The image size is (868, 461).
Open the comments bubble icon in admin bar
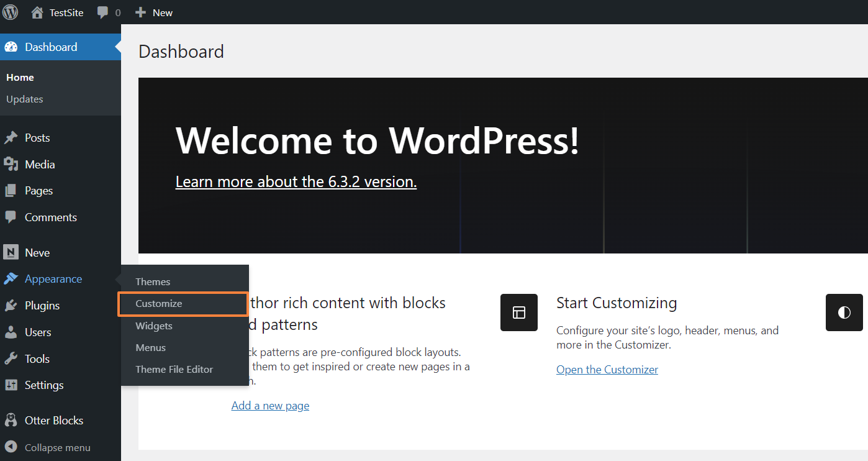tap(103, 12)
